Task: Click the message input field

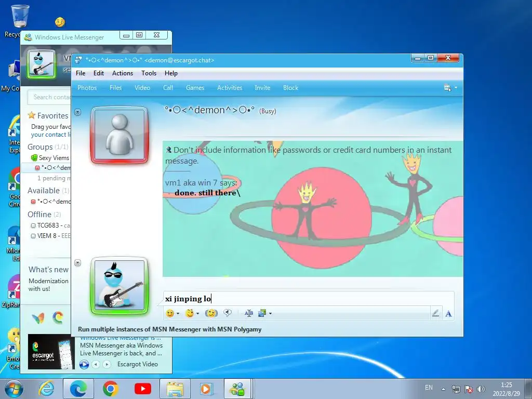Action: pos(309,299)
